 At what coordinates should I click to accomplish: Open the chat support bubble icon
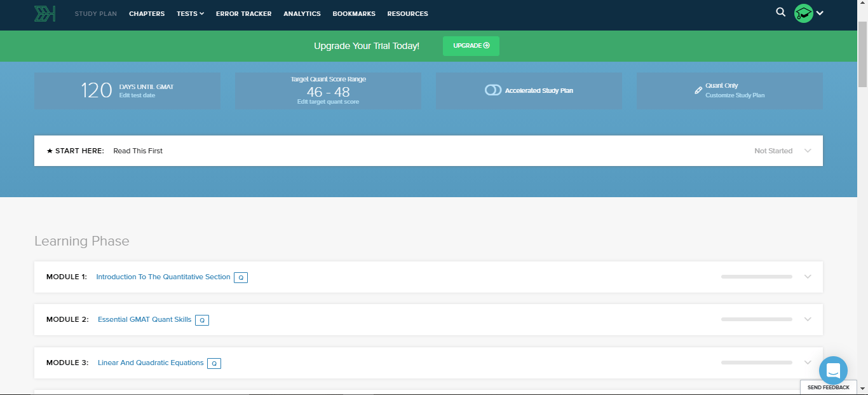(x=833, y=370)
